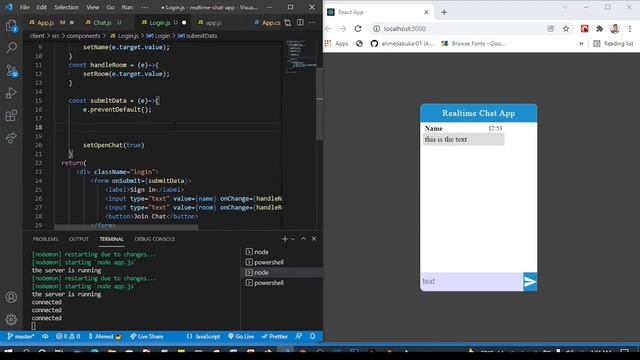Open the File menu

[x=24, y=7]
